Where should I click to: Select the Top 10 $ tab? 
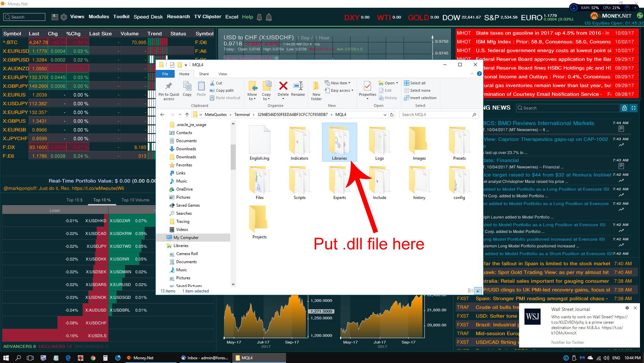point(75,200)
